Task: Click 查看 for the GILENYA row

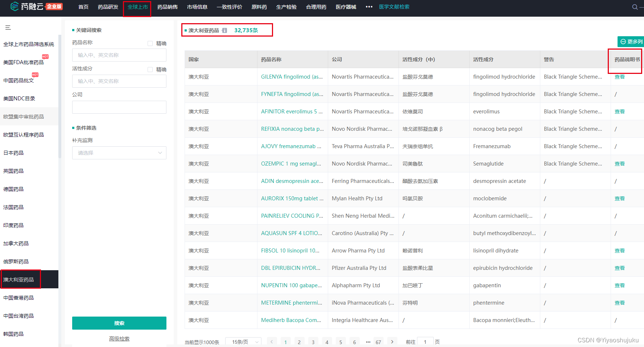Action: (620, 77)
